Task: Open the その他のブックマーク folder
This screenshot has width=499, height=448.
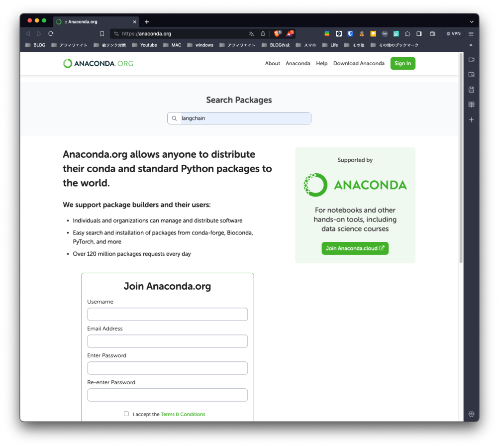Action: (395, 45)
